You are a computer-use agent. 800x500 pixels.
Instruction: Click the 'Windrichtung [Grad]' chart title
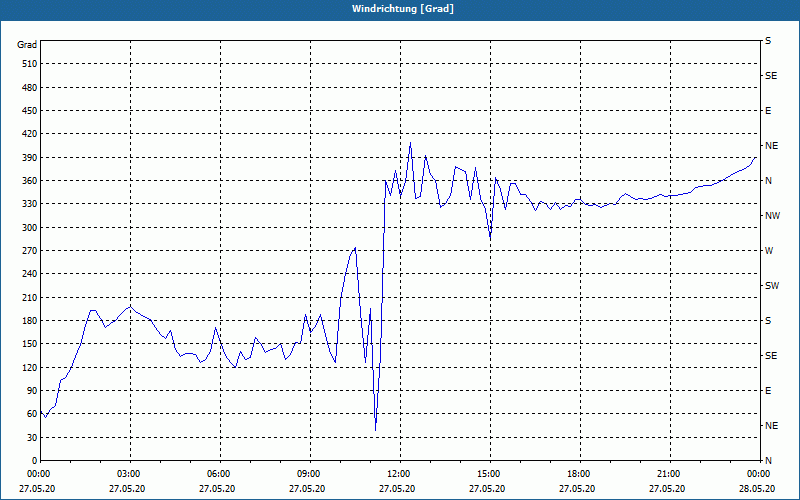coord(403,9)
